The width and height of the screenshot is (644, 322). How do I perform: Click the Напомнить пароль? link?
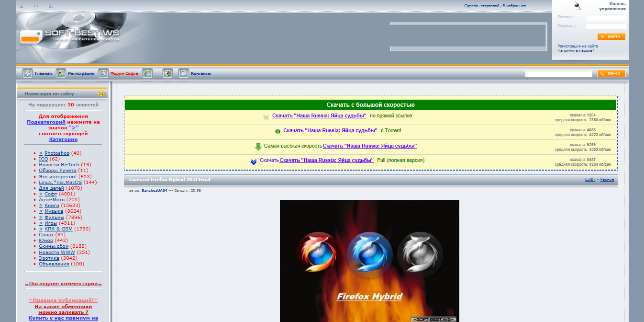576,50
